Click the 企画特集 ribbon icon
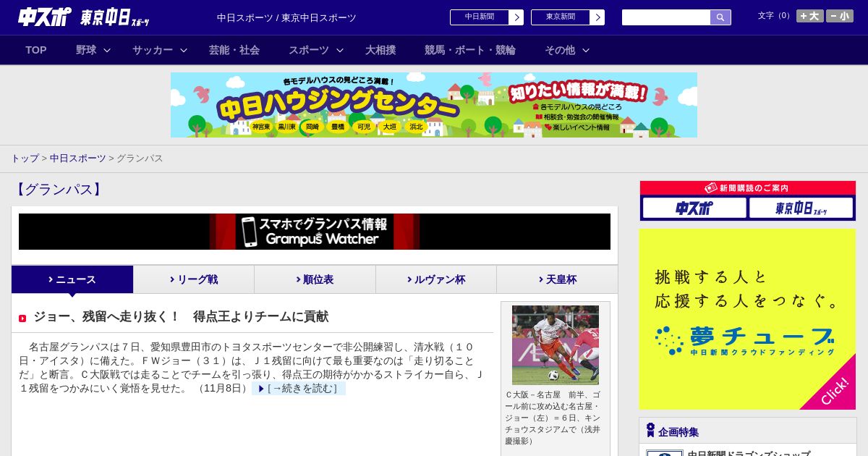This screenshot has height=456, width=868. click(x=650, y=431)
